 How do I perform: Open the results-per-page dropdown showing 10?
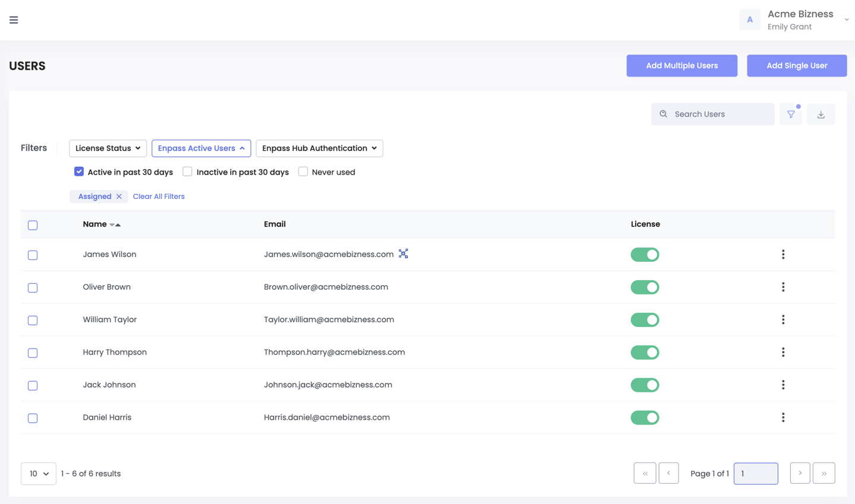tap(38, 473)
